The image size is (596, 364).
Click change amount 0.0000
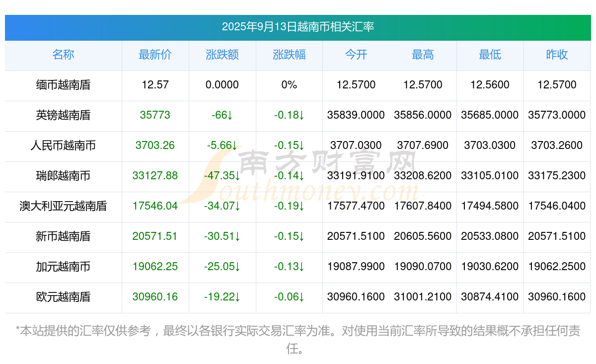coord(222,85)
